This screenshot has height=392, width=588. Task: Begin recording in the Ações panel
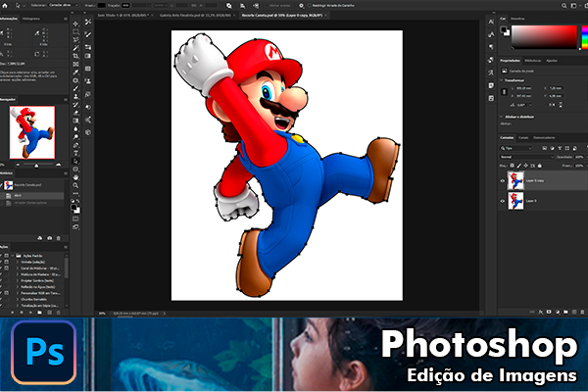click(22, 312)
